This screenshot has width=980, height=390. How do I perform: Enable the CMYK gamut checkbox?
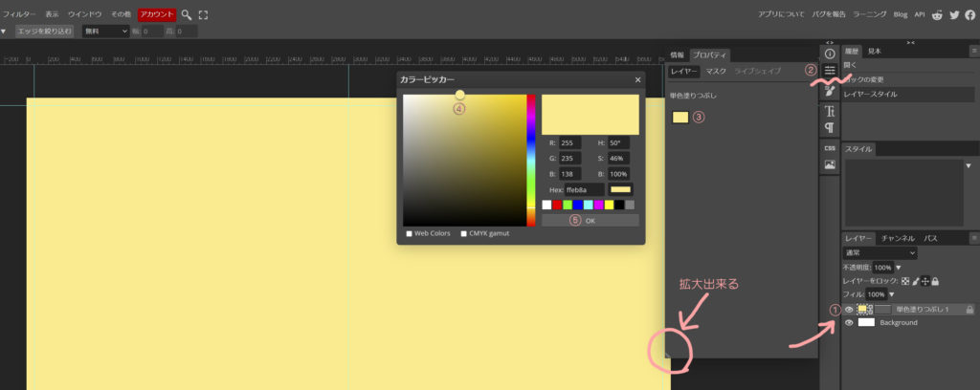(x=464, y=233)
